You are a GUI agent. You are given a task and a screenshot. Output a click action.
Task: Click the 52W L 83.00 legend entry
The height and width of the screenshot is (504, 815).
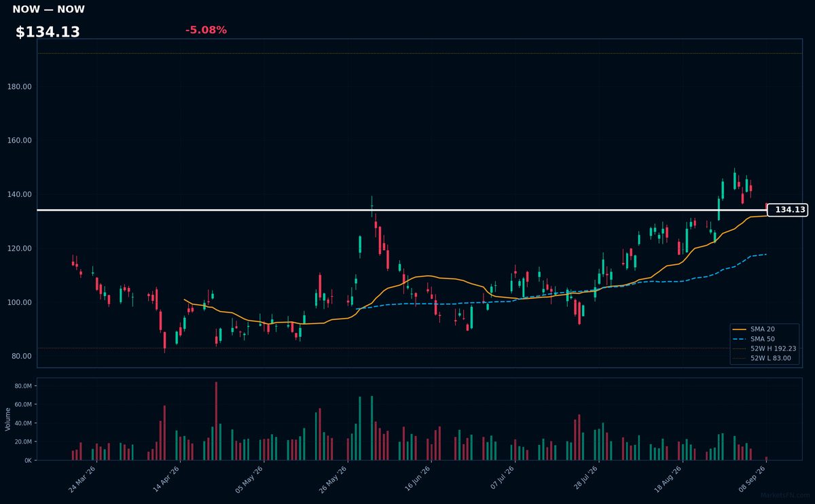(x=763, y=358)
